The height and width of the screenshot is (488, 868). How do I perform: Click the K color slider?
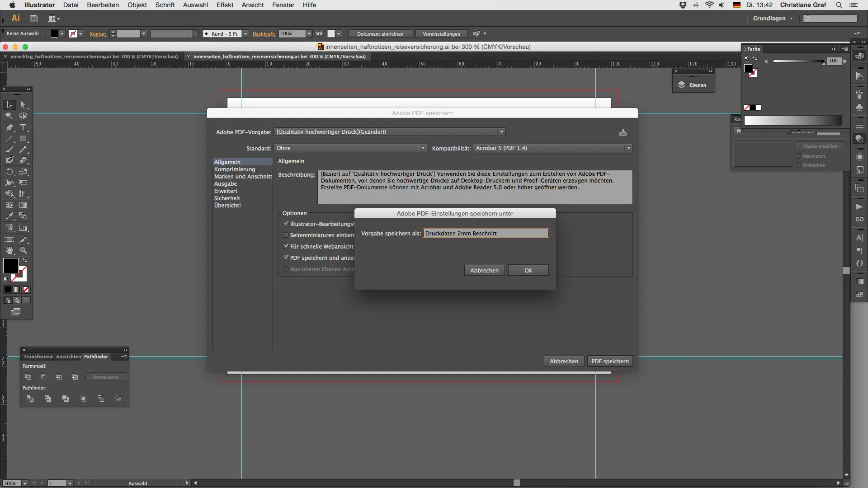(x=798, y=61)
